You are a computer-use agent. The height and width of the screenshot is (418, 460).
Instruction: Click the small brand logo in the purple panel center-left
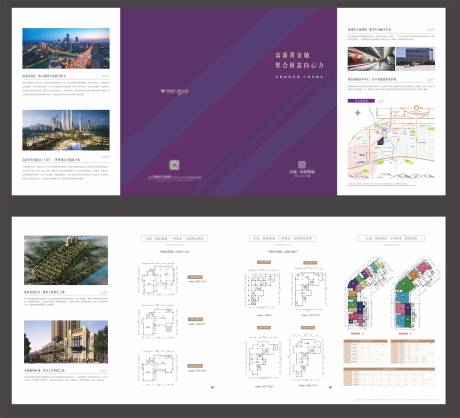(x=174, y=91)
